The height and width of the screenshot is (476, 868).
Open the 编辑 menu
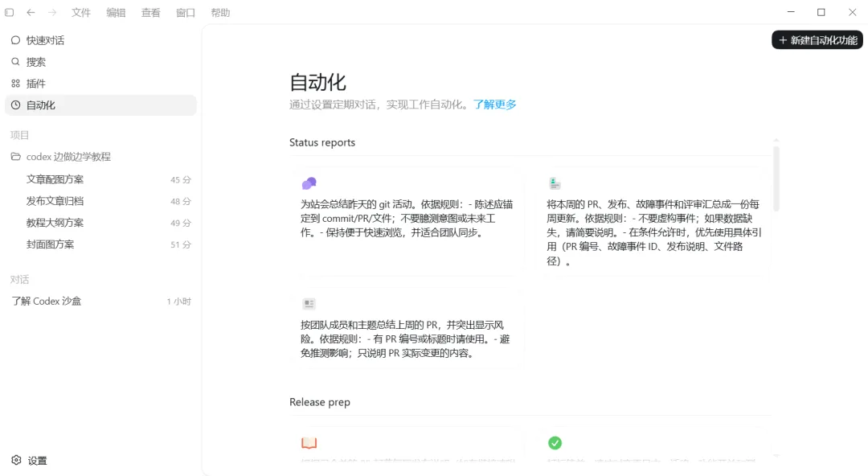[116, 12]
